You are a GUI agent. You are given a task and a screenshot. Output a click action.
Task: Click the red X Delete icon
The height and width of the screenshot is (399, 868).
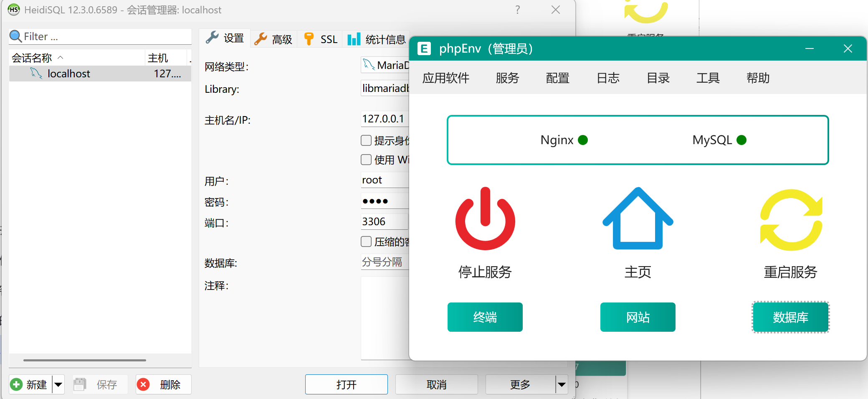[x=143, y=384]
